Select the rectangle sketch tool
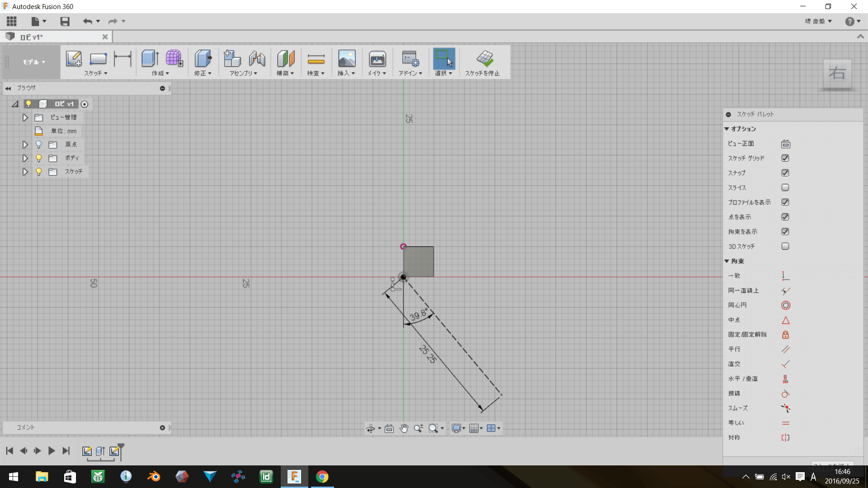The width and height of the screenshot is (868, 488). [x=98, y=59]
